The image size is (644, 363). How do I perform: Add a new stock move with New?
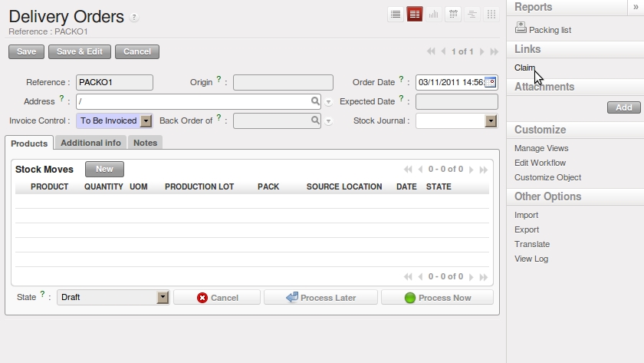click(104, 169)
